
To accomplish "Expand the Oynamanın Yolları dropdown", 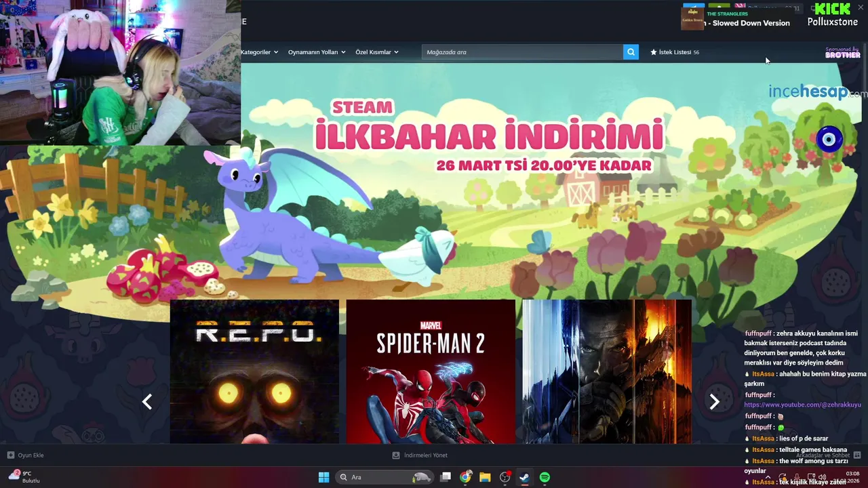I will pyautogui.click(x=317, y=52).
